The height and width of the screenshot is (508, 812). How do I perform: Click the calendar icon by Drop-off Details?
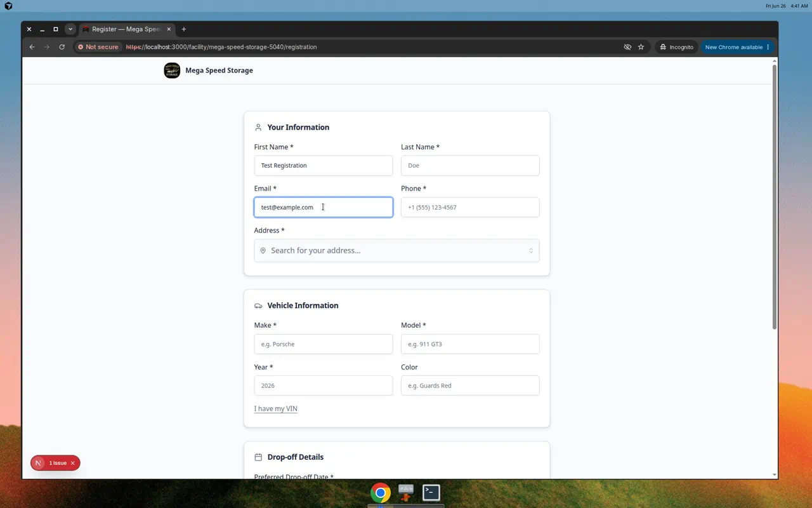[x=258, y=457]
